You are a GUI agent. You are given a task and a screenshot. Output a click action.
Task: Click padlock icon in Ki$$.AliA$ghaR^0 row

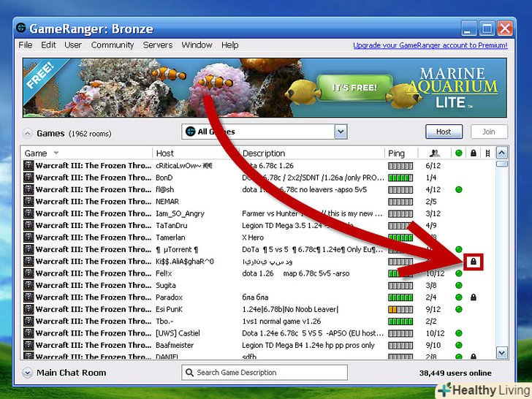click(474, 262)
